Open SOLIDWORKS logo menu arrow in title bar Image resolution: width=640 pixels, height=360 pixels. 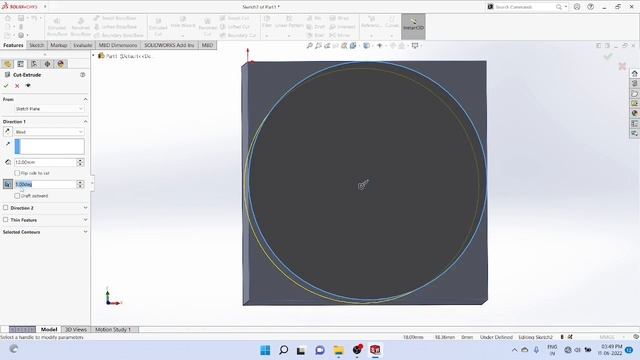[x=45, y=7]
